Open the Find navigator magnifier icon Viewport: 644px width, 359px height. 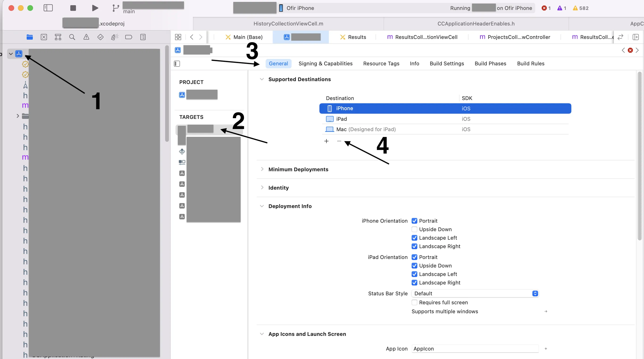click(x=72, y=37)
